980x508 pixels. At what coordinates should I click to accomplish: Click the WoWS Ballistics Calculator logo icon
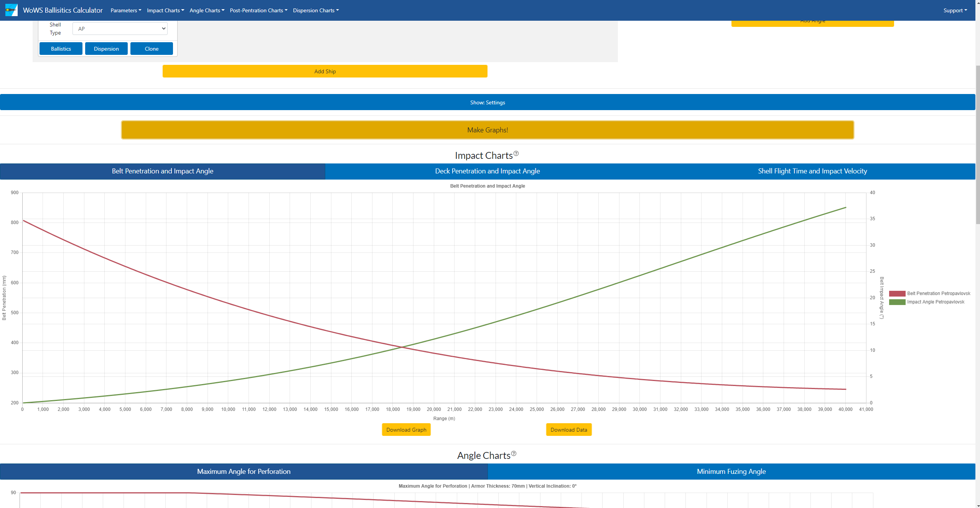click(x=11, y=10)
